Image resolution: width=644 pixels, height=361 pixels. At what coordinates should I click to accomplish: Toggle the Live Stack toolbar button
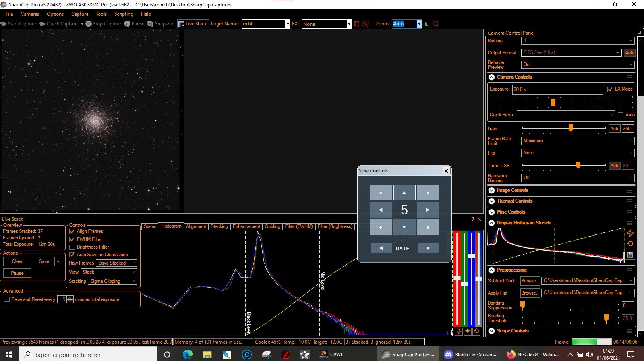coord(193,24)
